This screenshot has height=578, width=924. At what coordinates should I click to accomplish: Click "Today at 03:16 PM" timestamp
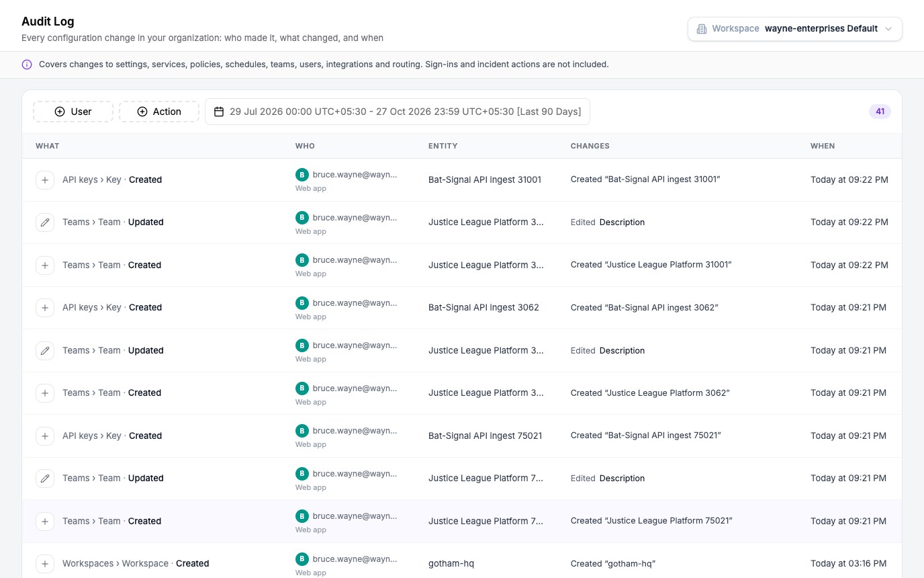click(848, 563)
